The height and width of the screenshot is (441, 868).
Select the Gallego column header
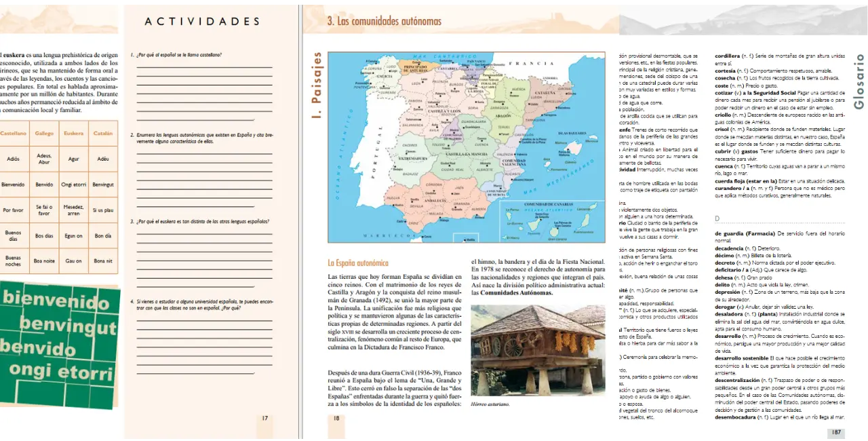pos(43,133)
